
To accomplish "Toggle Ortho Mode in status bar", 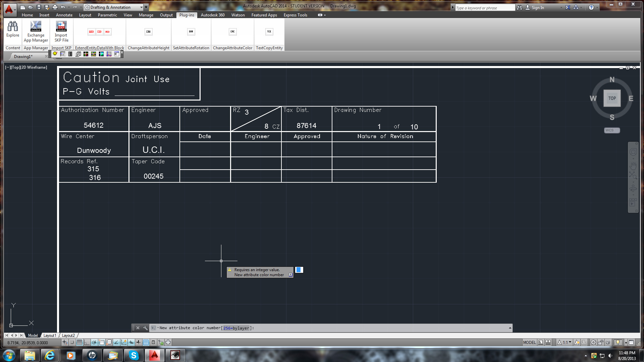I will pyautogui.click(x=87, y=342).
